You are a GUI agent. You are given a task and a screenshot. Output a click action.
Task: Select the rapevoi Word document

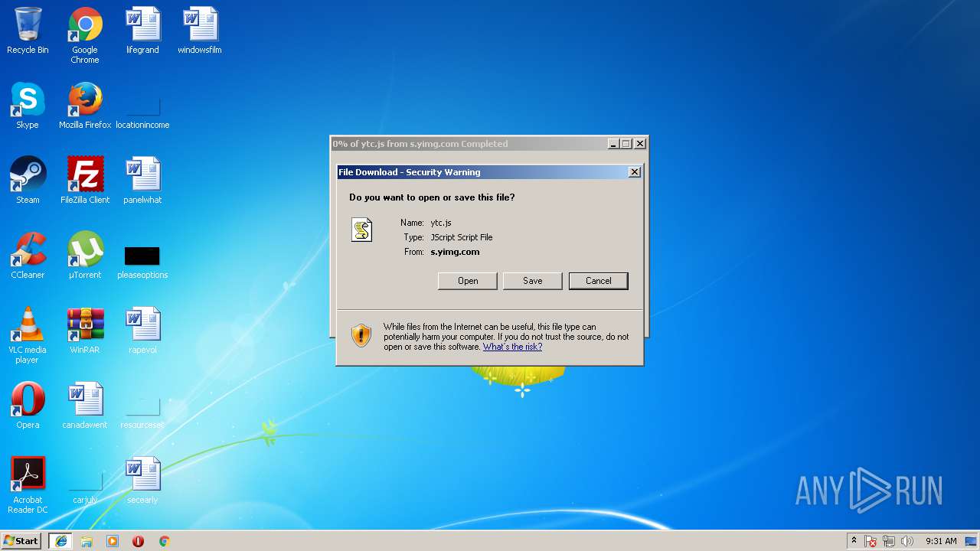point(142,331)
